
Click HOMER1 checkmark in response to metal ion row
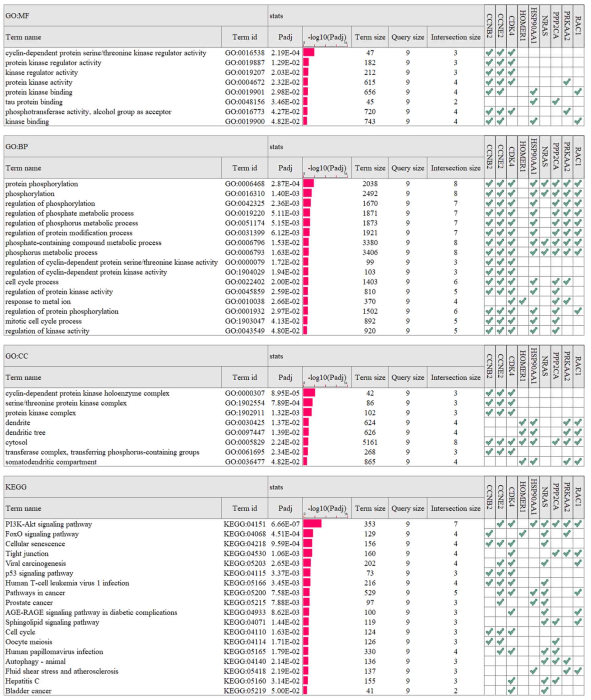click(x=523, y=302)
